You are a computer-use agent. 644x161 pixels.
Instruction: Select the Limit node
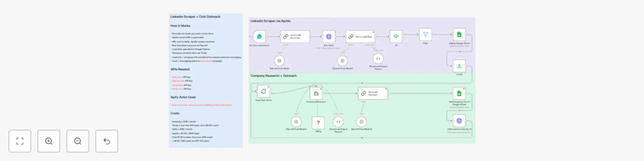tap(459, 66)
